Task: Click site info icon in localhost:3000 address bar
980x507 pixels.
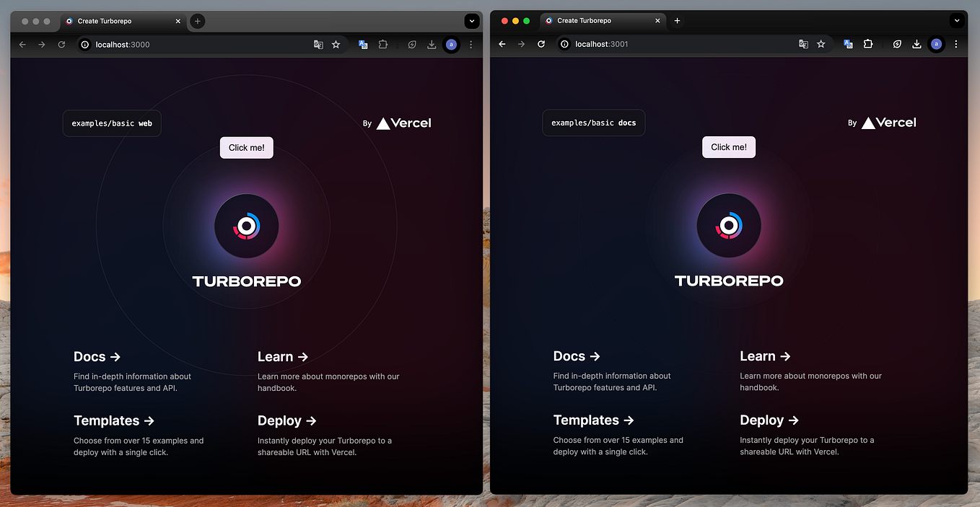Action: pos(84,45)
